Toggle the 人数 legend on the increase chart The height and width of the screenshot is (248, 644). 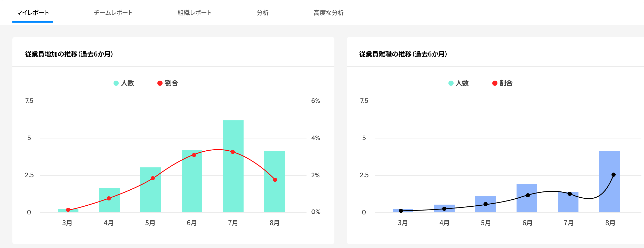pyautogui.click(x=124, y=83)
